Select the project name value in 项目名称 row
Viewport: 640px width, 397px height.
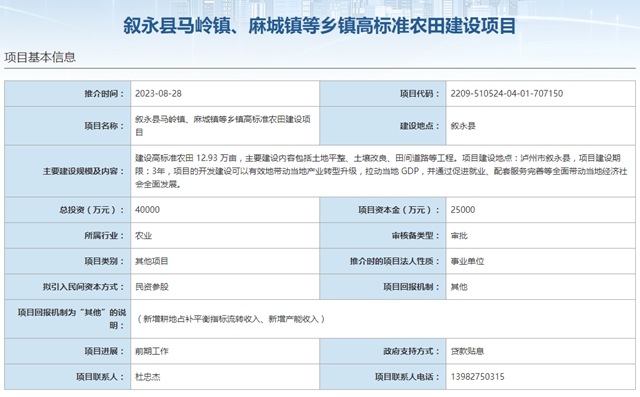(x=223, y=126)
